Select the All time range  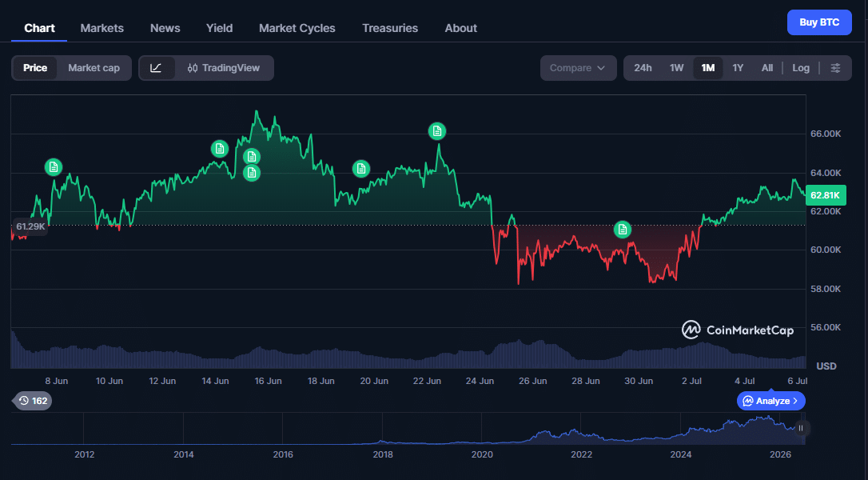(766, 68)
